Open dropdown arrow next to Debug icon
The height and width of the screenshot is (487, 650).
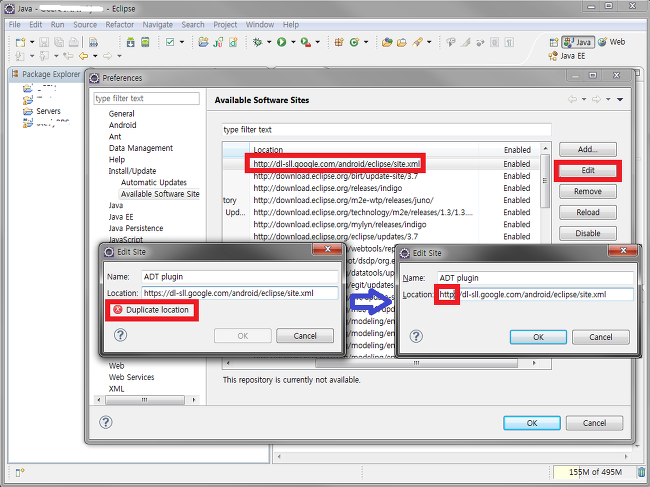[269, 42]
